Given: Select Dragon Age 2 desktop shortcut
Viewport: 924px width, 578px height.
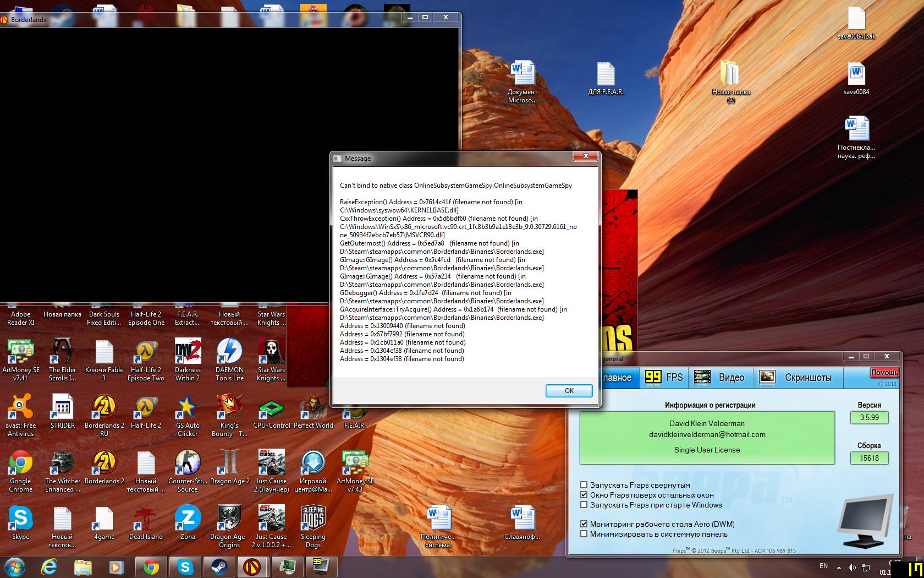Looking at the screenshot, I should point(229,467).
